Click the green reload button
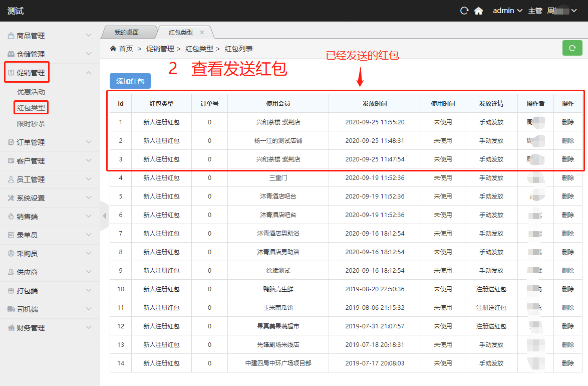 pos(572,49)
